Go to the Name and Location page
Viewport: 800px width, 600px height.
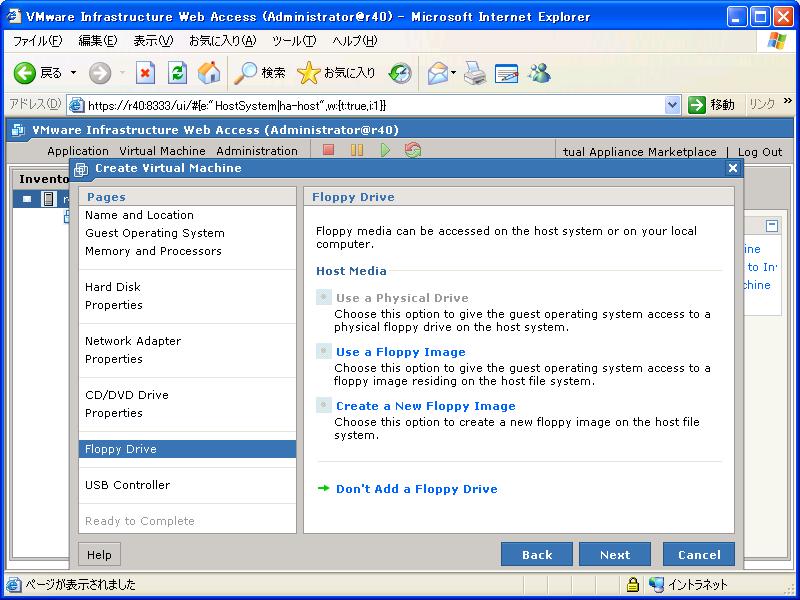(139, 215)
